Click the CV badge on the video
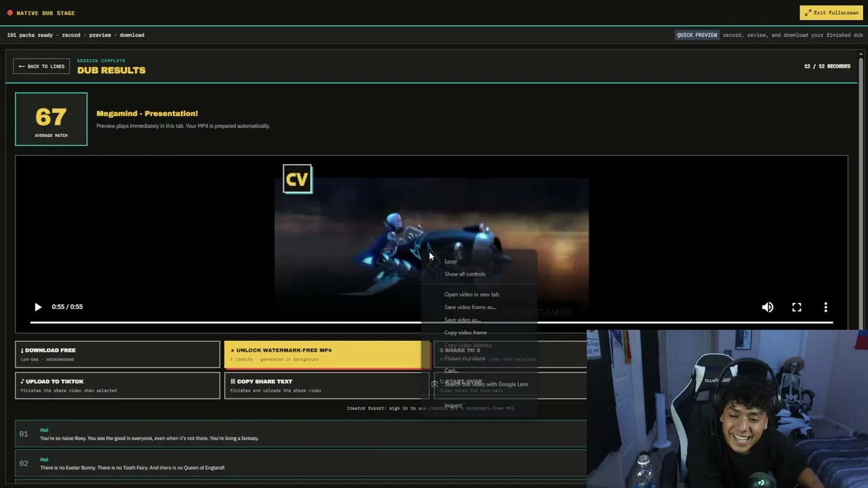This screenshot has height=488, width=868. point(298,179)
